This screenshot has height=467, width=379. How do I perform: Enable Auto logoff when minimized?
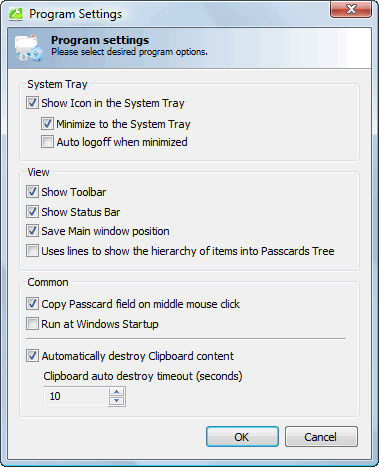[x=47, y=142]
